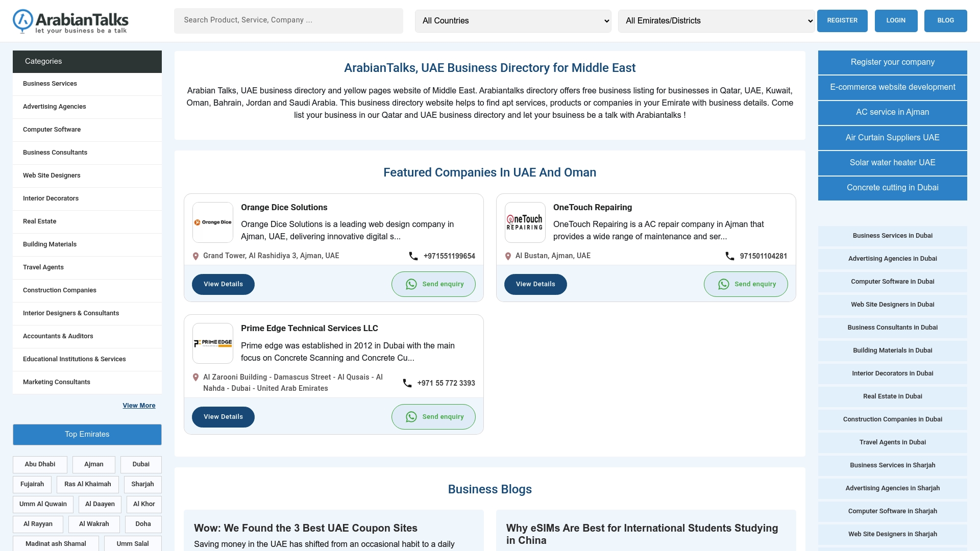Click the location pin for Grand Tower address
This screenshot has width=980, height=551.
(196, 256)
